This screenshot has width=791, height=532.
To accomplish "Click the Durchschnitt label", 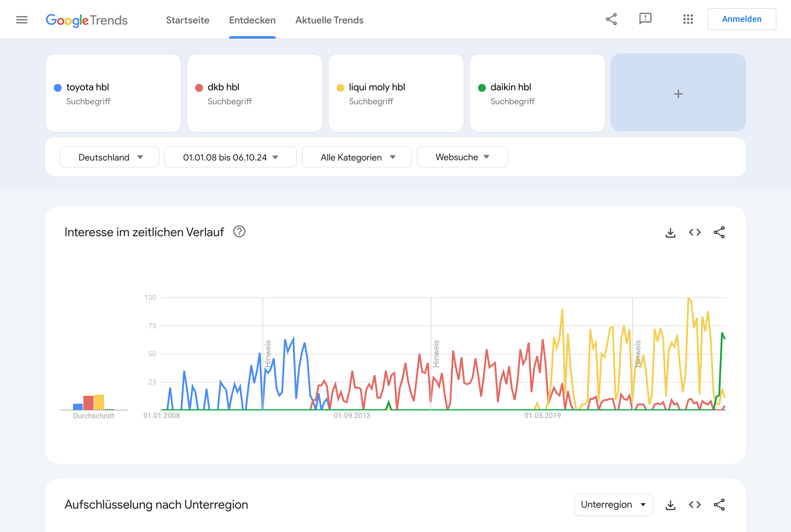I will pyautogui.click(x=94, y=416).
